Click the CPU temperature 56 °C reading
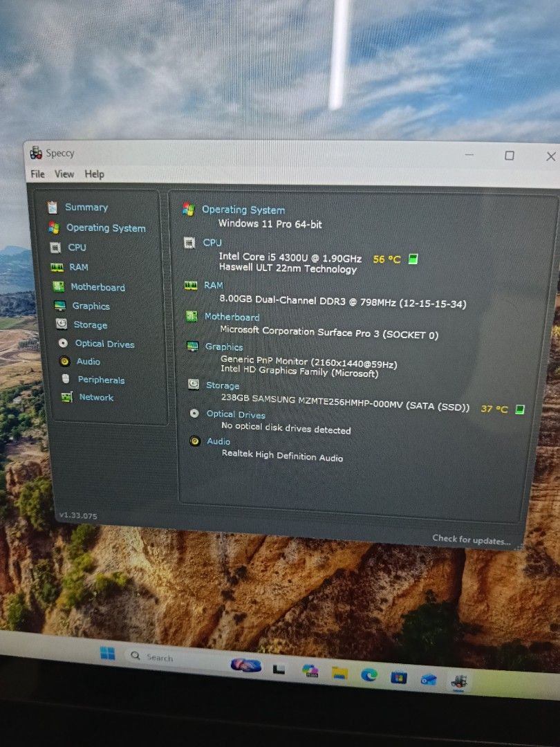 tap(386, 259)
